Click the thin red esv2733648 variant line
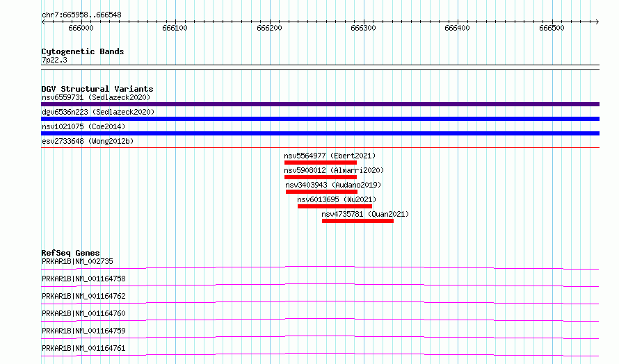Screen dimensions: 619x364 click(x=320, y=147)
